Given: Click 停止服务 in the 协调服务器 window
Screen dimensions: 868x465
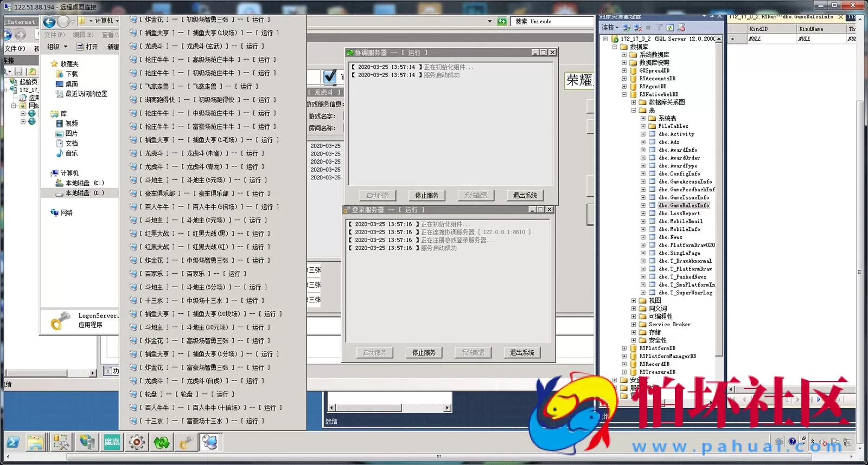Looking at the screenshot, I should 426,196.
